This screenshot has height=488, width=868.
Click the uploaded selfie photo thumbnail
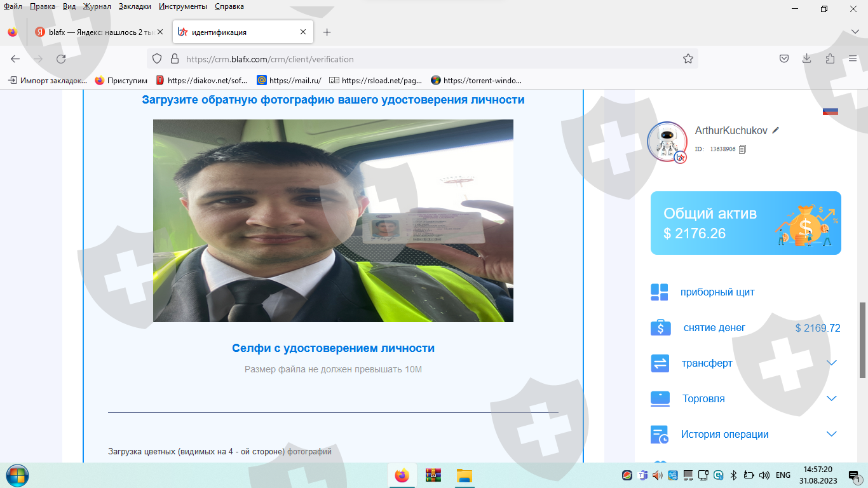coord(333,220)
